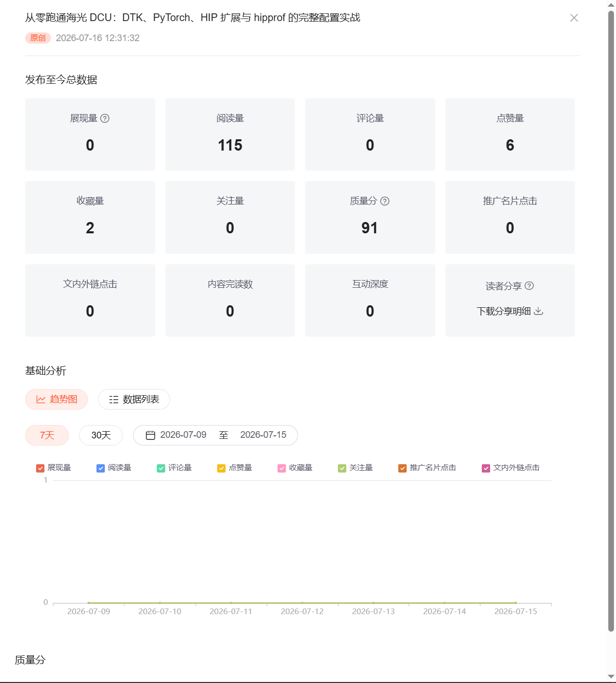
Task: Switch to the 趋势图 view
Action: coord(57,399)
